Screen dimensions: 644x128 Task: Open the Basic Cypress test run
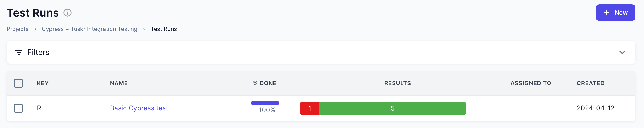(x=139, y=108)
